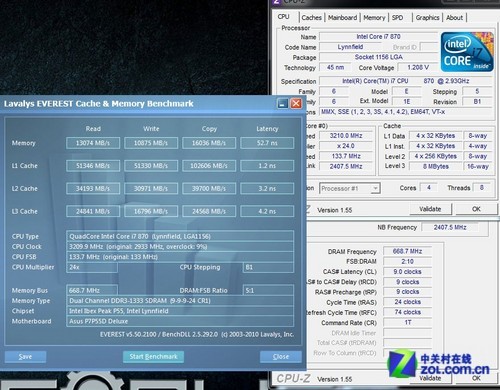Expand the Processor #1 selection dropdown

point(375,189)
